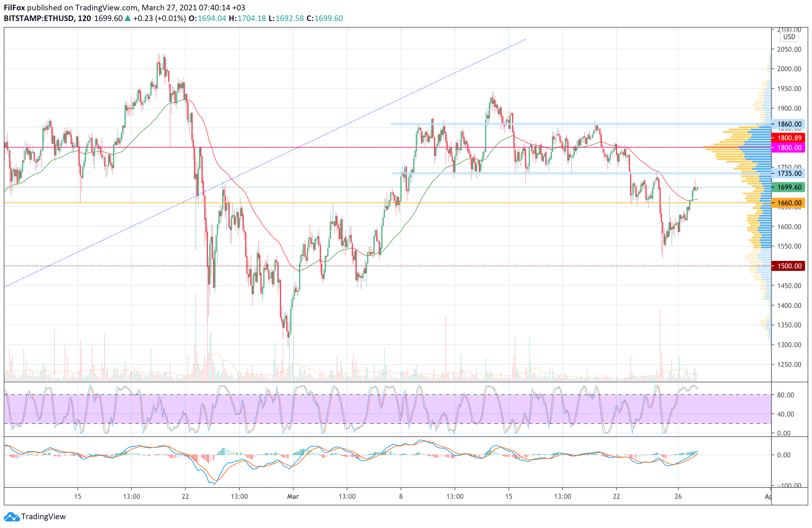Open the TradingView.com link in header

[x=106, y=8]
